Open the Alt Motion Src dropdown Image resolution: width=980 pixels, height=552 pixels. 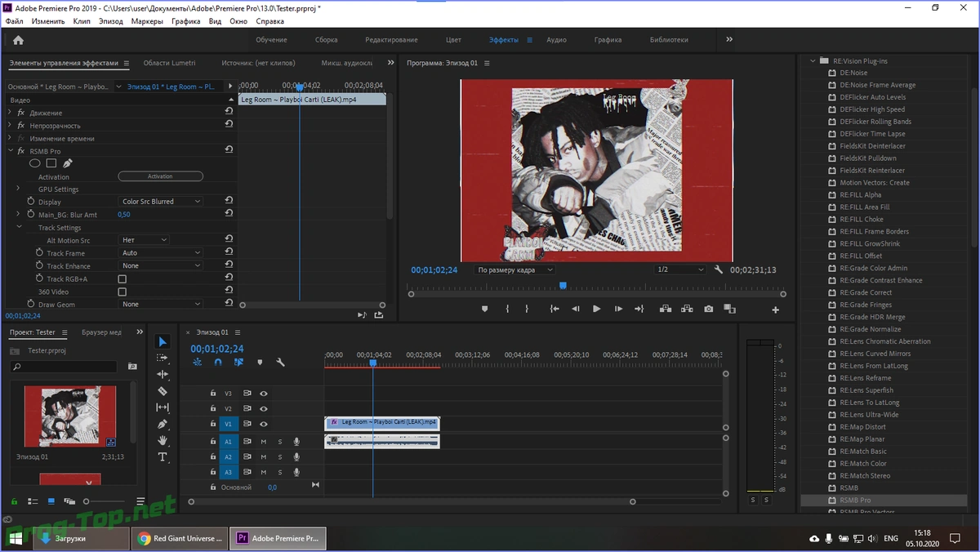(144, 240)
